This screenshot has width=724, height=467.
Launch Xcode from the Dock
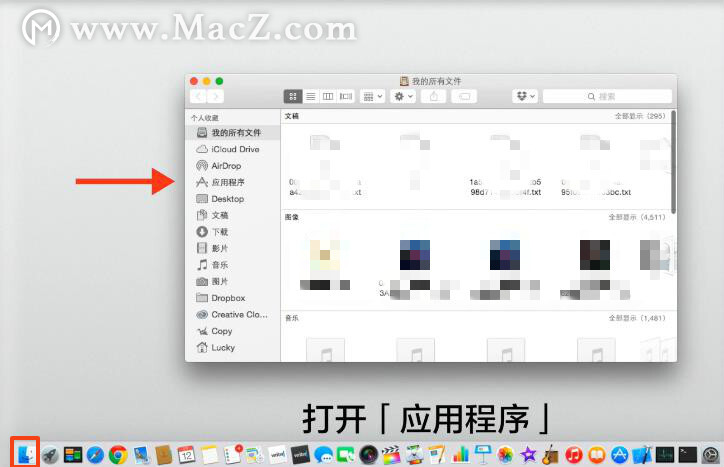[x=642, y=455]
